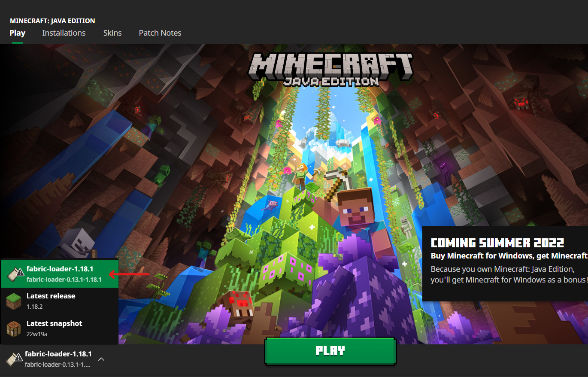Switch to the Installations tab
The image size is (588, 377).
pyautogui.click(x=64, y=33)
